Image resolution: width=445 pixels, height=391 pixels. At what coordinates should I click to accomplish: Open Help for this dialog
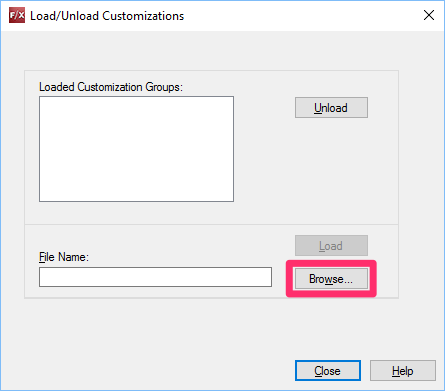[403, 370]
